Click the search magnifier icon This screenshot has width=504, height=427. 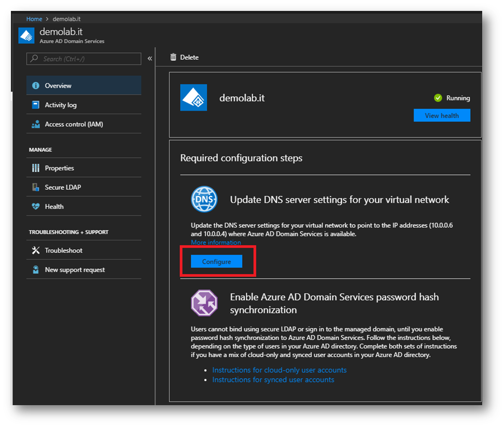pyautogui.click(x=34, y=59)
